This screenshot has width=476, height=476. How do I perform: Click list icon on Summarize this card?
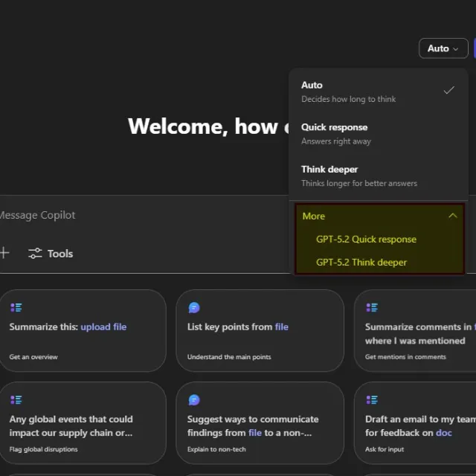pyautogui.click(x=16, y=307)
